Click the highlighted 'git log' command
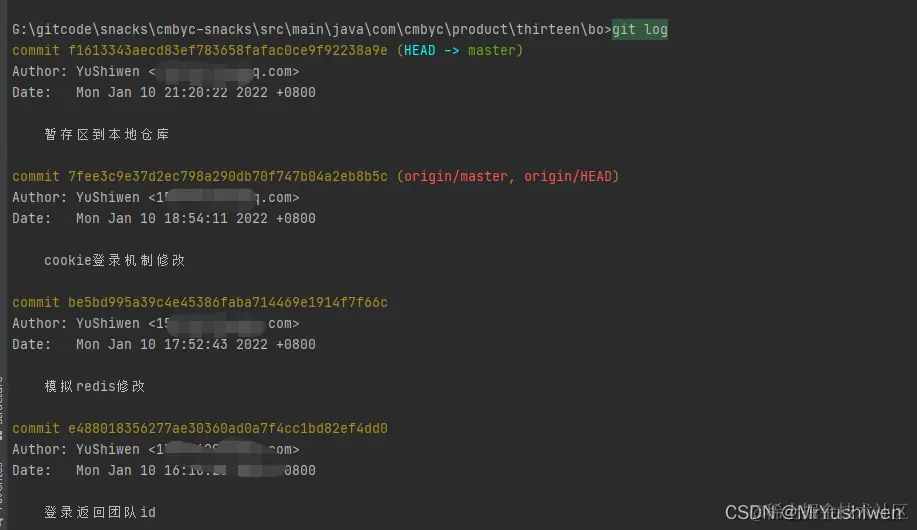This screenshot has width=917, height=530. pyautogui.click(x=640, y=29)
